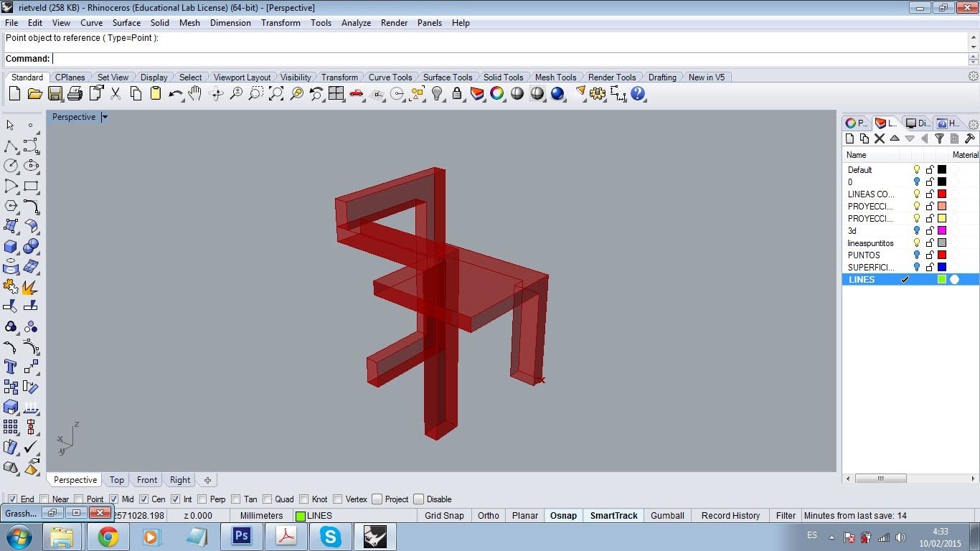Toggle SmartTrack in status bar

(614, 515)
